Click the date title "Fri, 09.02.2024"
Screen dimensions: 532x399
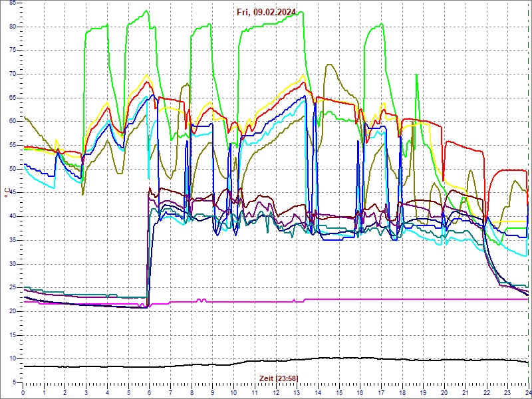click(x=267, y=13)
